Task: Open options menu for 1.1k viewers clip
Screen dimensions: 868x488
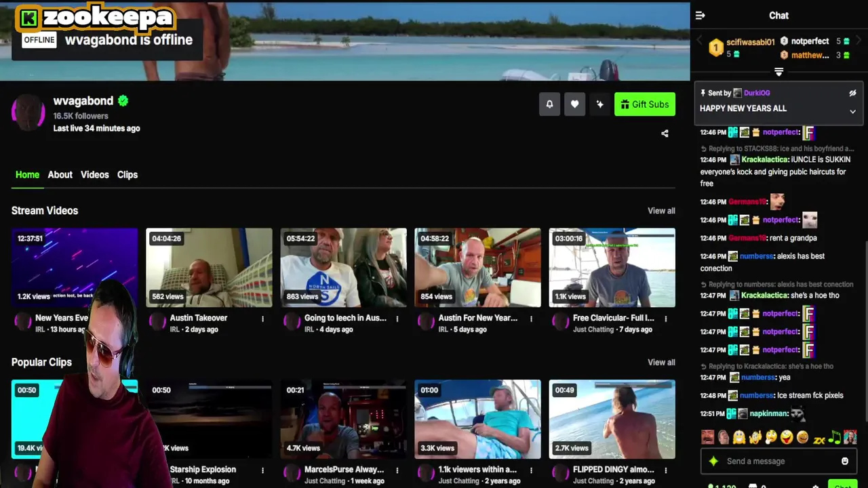Action: (x=531, y=470)
